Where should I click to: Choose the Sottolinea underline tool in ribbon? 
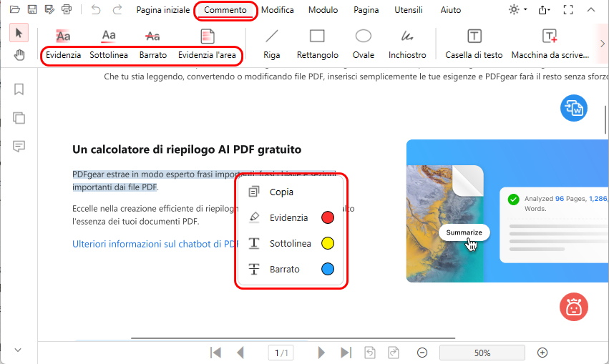click(109, 44)
